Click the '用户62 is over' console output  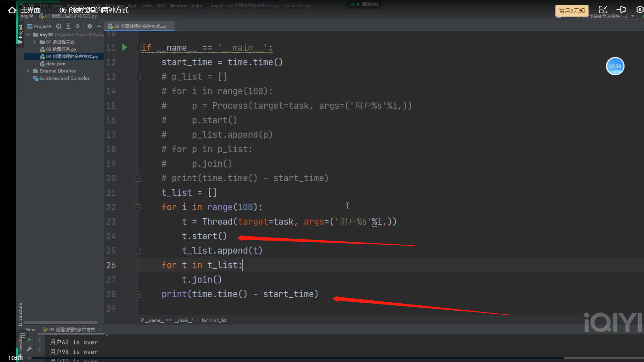[74, 342]
